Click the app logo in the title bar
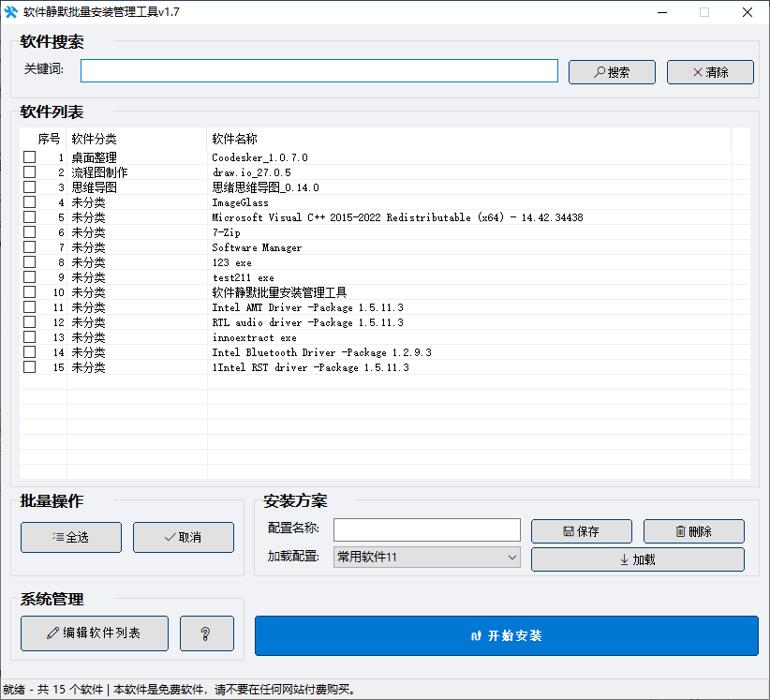This screenshot has width=770, height=700. click(13, 11)
